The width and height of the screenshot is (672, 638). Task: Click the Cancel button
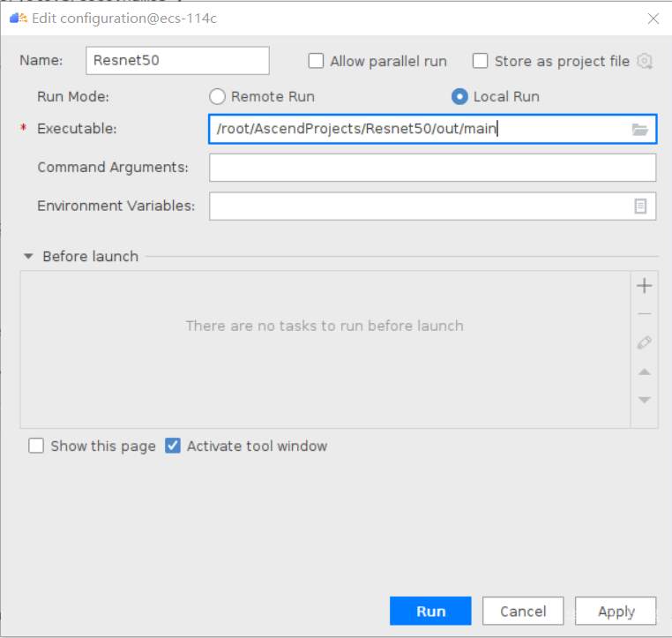pos(523,612)
